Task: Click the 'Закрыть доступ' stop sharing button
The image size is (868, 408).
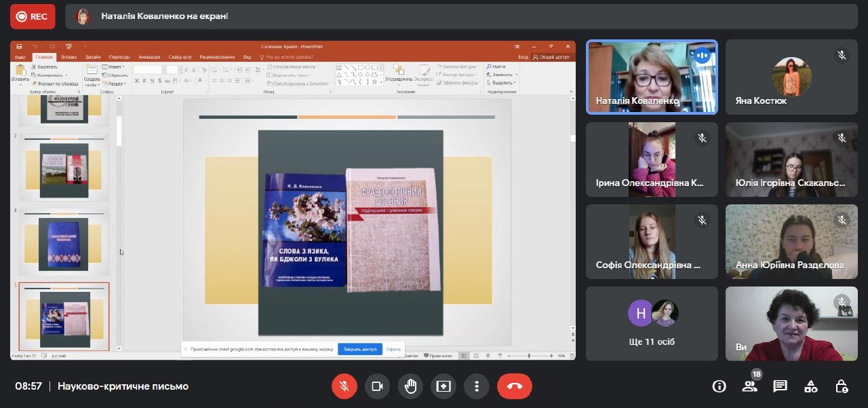Action: pyautogui.click(x=359, y=349)
